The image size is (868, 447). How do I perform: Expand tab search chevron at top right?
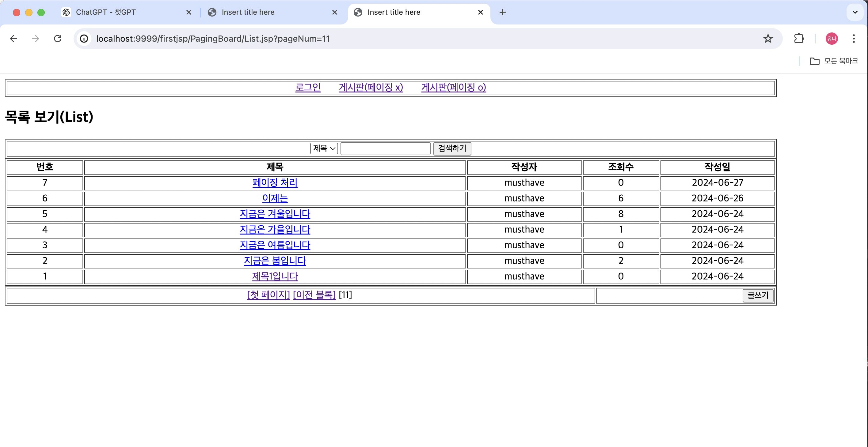pos(855,13)
